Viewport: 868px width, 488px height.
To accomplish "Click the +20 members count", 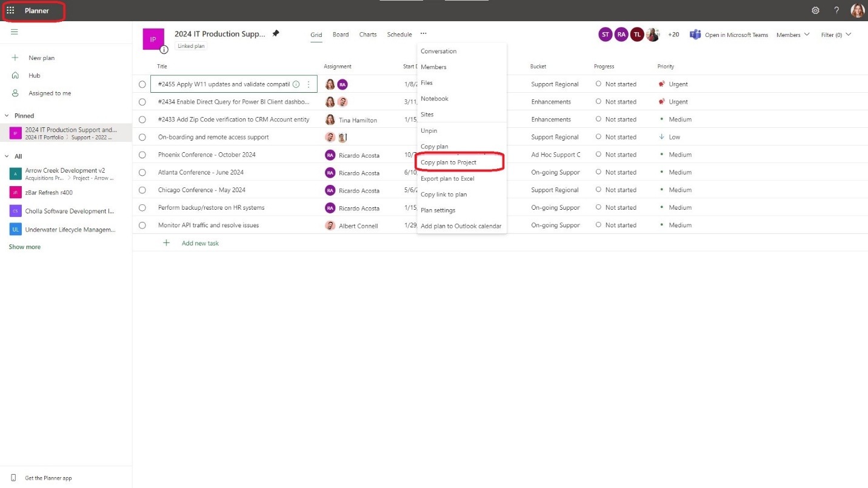I will tap(673, 35).
